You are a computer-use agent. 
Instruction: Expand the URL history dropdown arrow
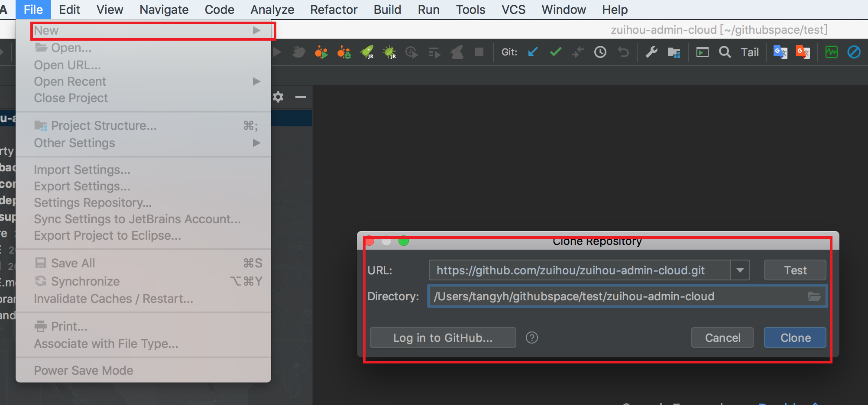coord(740,270)
